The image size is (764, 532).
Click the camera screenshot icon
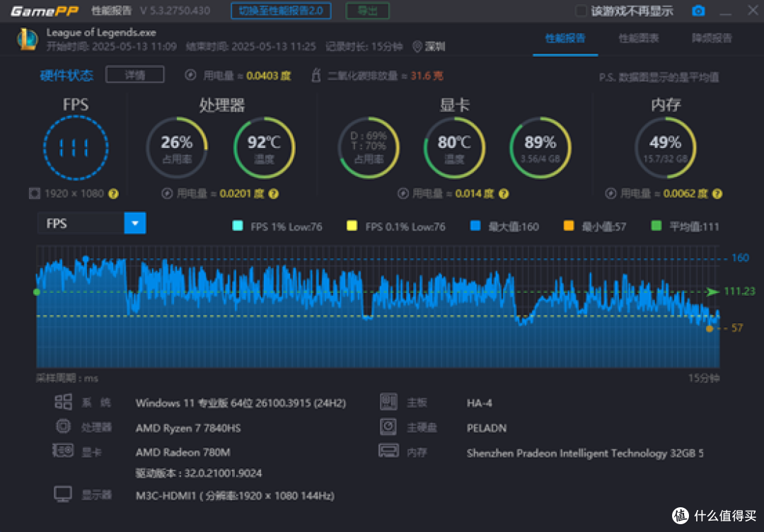click(x=698, y=11)
